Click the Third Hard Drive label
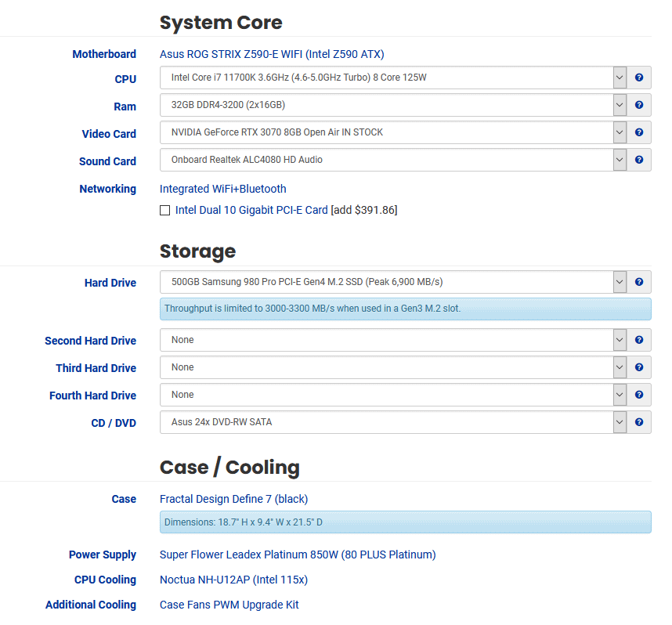The height and width of the screenshot is (625, 672). (96, 368)
